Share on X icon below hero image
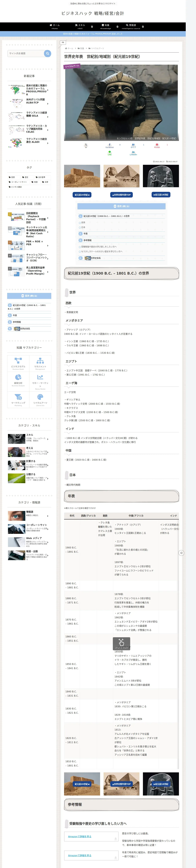Screen dimensions: 196x868 (x=86, y=146)
